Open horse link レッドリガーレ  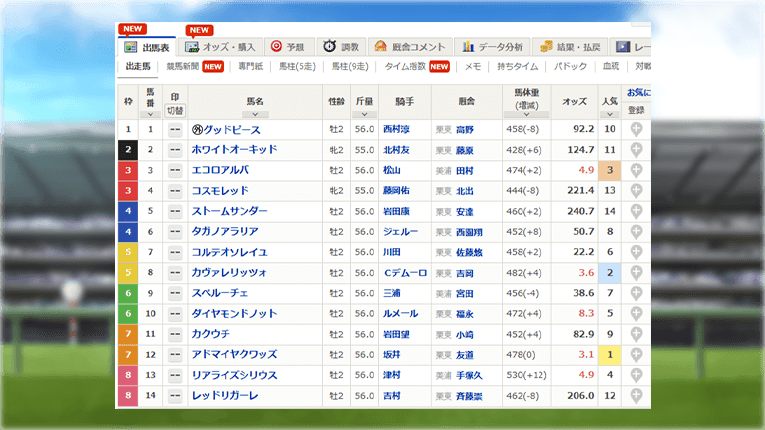[x=225, y=395]
